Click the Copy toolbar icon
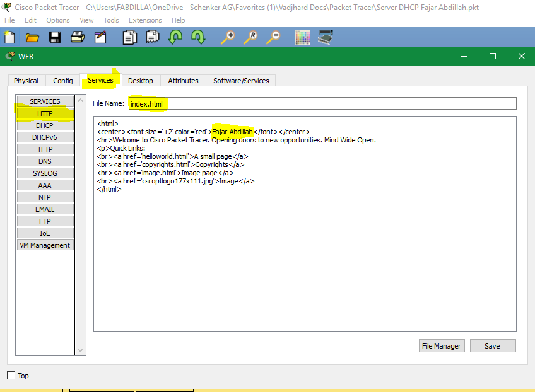The image size is (535, 392). click(x=130, y=37)
